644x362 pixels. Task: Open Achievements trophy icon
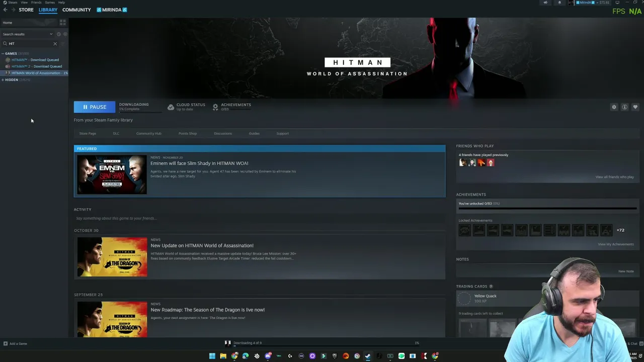[215, 107]
